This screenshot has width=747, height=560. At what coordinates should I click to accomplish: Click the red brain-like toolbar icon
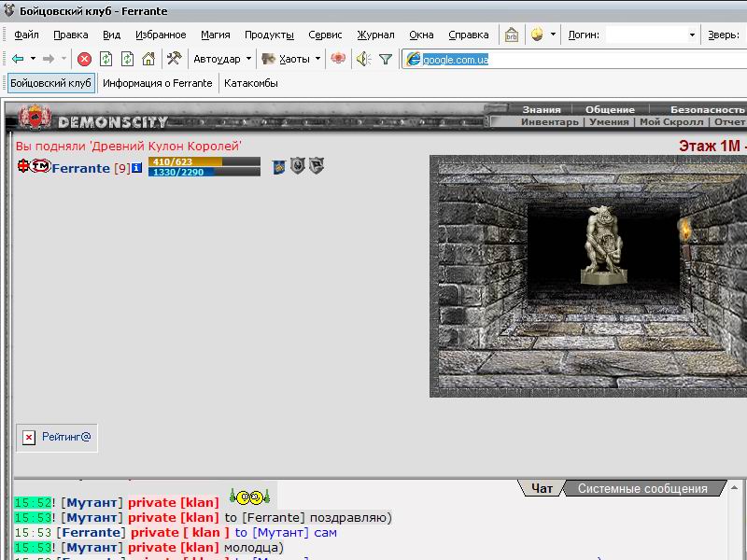click(338, 59)
